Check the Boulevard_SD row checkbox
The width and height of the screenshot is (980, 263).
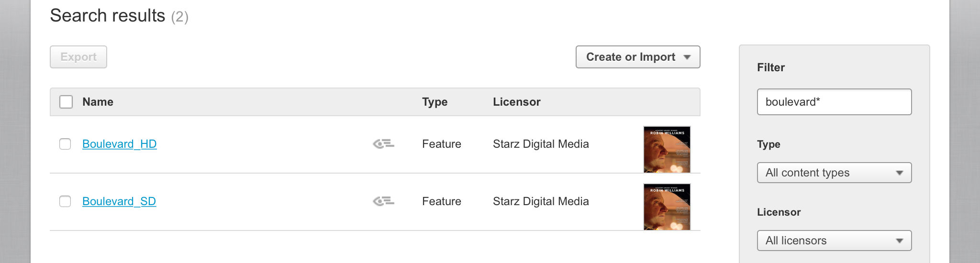pos(65,201)
